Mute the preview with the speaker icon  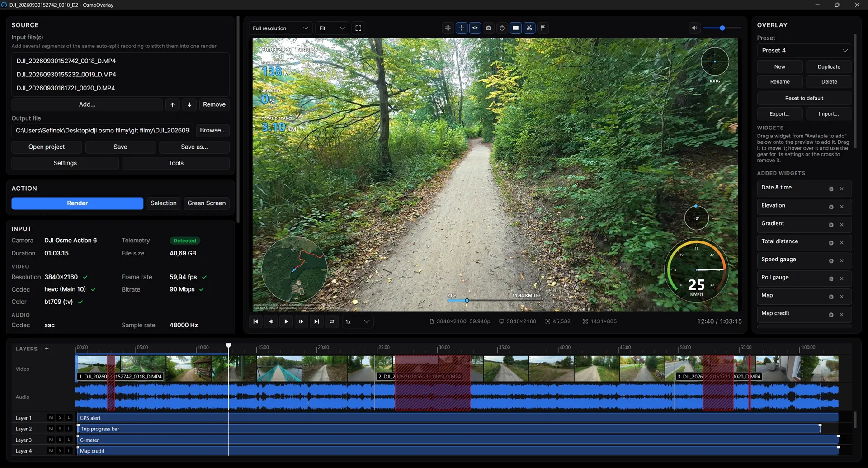pyautogui.click(x=694, y=28)
